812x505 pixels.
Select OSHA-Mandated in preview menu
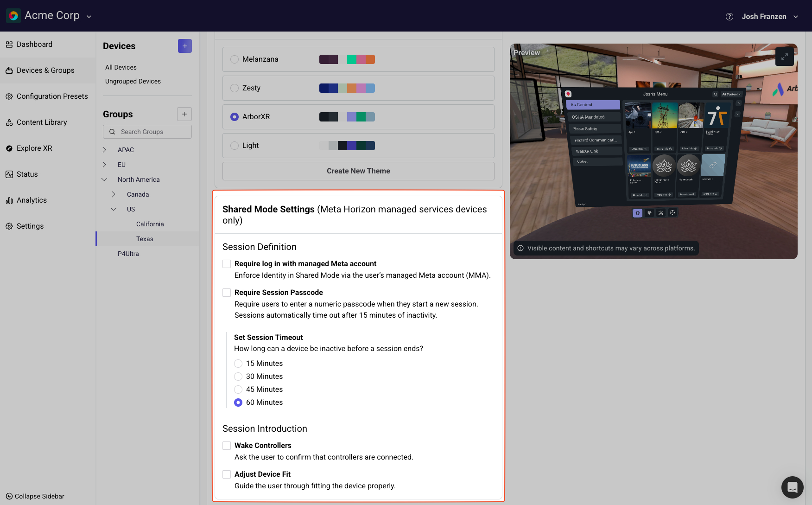click(x=594, y=117)
